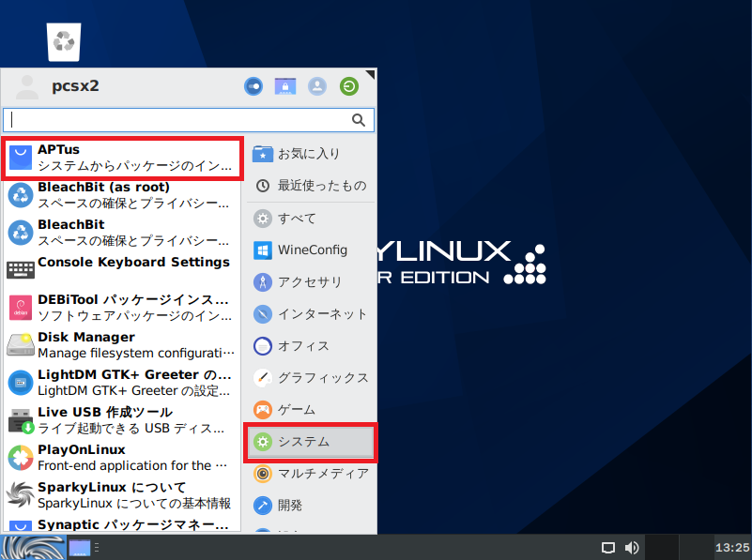The height and width of the screenshot is (560, 752).
Task: Open the Trash on the desktop
Action: (64, 42)
